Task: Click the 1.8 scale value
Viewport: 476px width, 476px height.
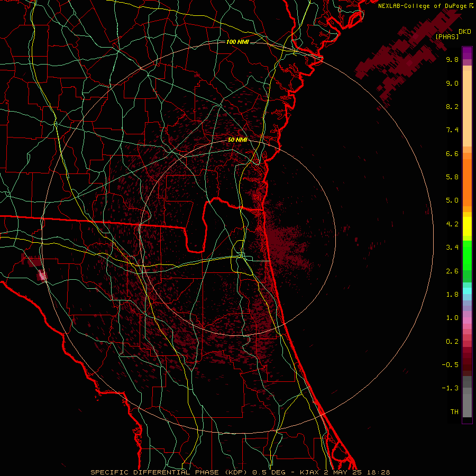Action: coord(452,295)
